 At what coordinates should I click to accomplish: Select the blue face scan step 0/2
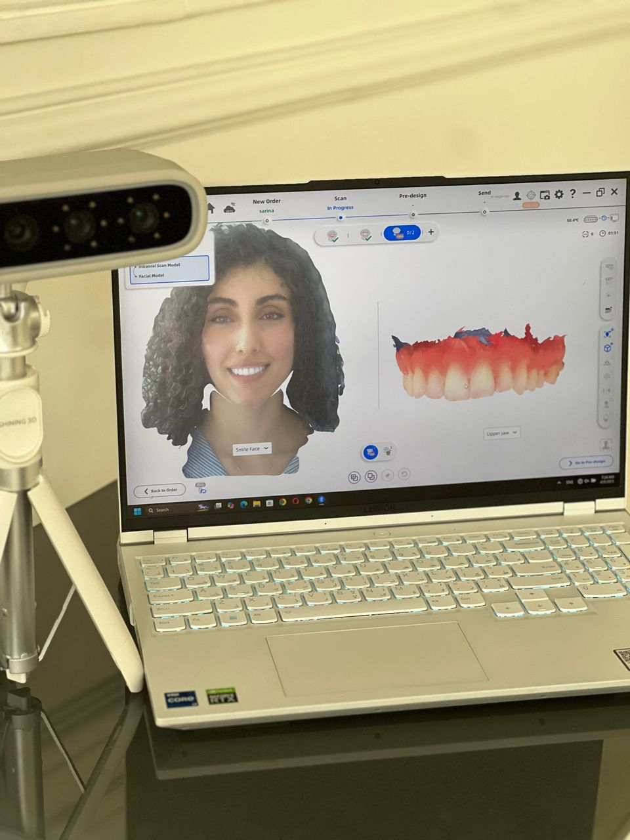click(402, 232)
